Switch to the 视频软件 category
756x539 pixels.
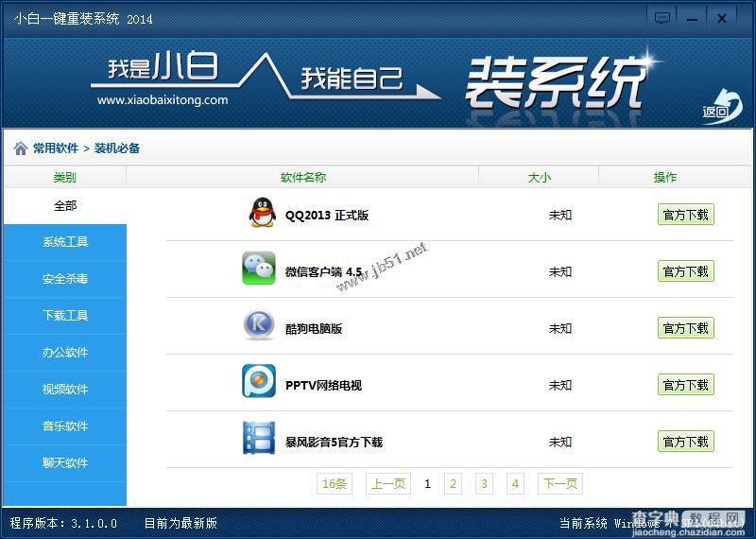65,390
